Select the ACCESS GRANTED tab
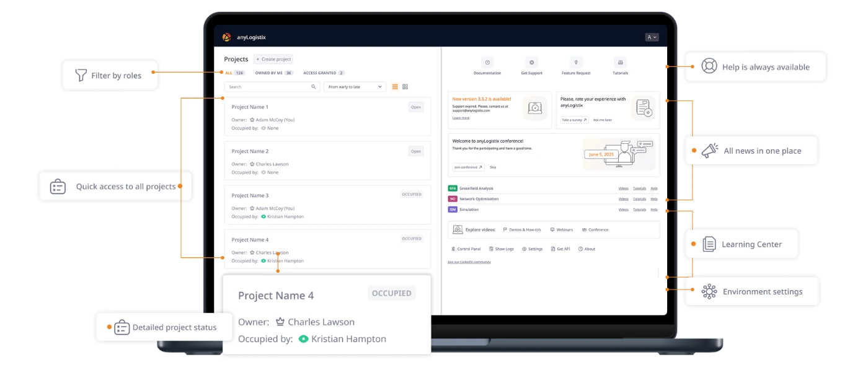Screen dimensions: 868x372 [x=324, y=73]
